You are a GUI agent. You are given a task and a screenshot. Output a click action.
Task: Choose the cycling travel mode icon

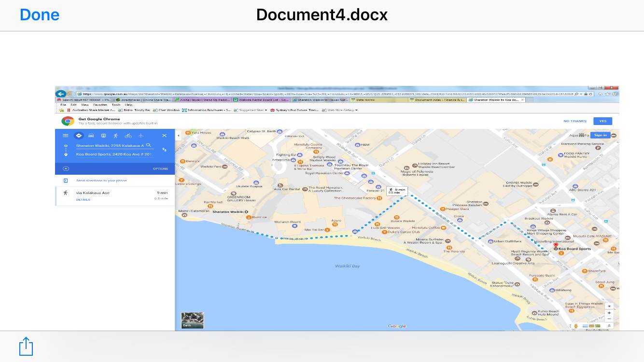click(x=128, y=136)
